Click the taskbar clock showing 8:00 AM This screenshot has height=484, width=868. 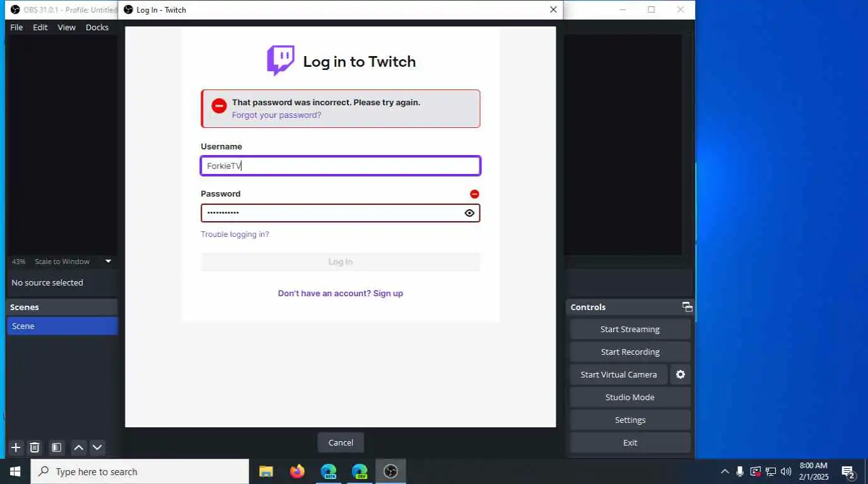point(813,471)
